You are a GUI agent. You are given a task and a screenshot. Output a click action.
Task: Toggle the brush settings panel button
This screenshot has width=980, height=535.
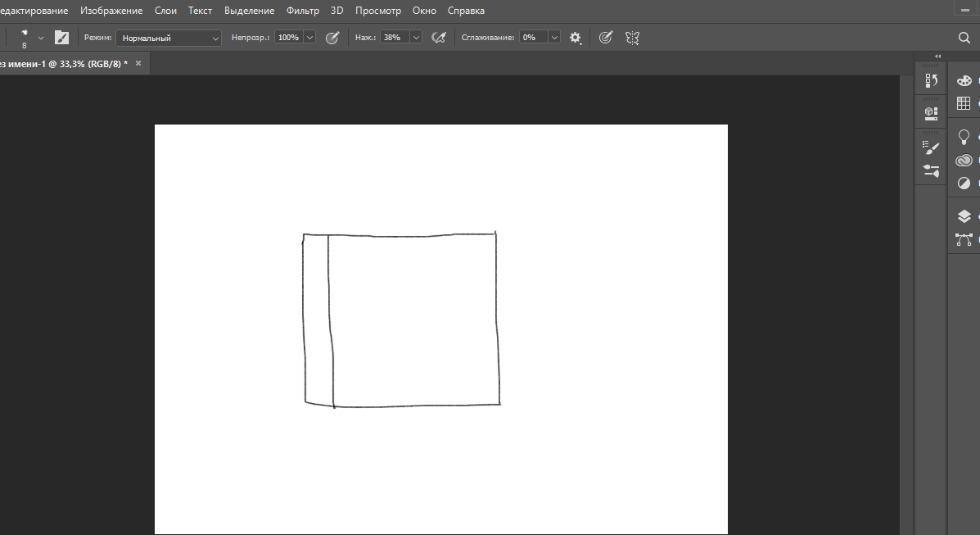pyautogui.click(x=61, y=38)
